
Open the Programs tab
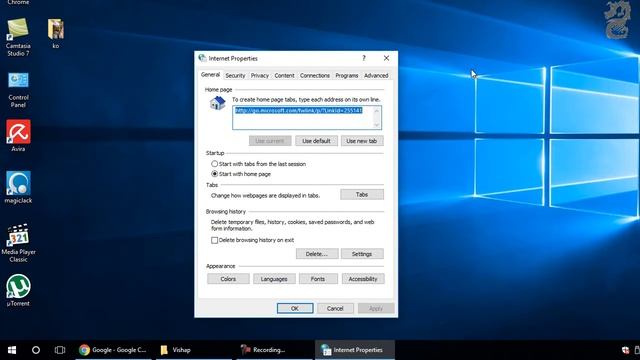347,76
